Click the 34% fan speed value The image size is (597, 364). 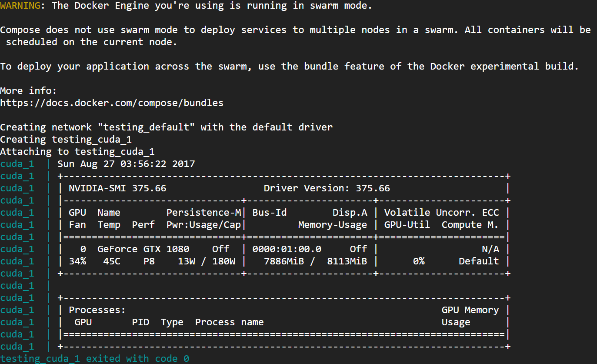(77, 261)
